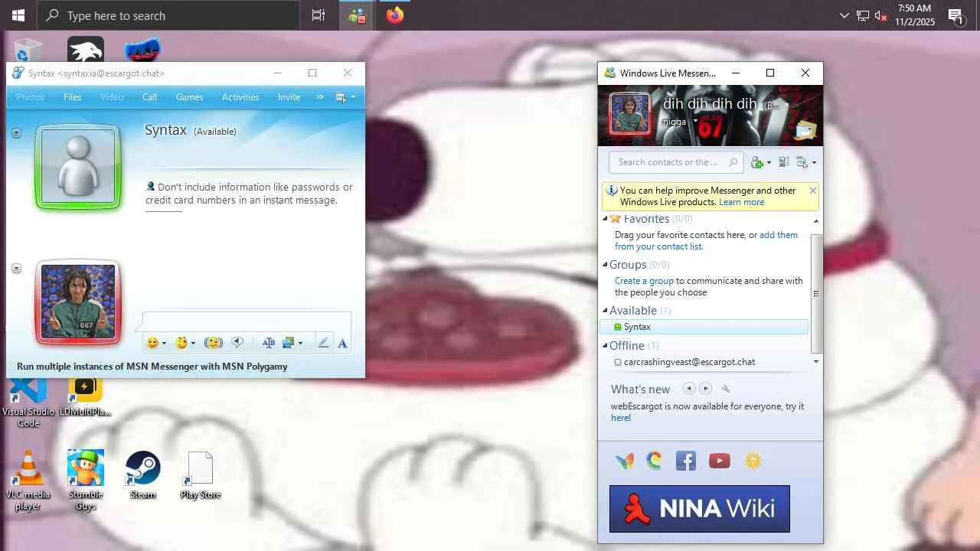980x551 pixels.
Task: Open Task View on the taskbar
Action: 318,15
